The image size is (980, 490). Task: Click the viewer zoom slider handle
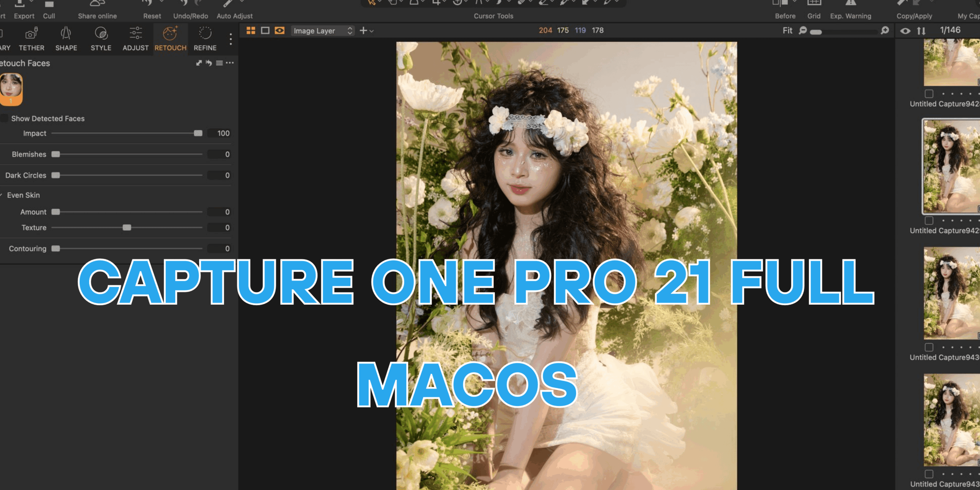[x=816, y=32]
